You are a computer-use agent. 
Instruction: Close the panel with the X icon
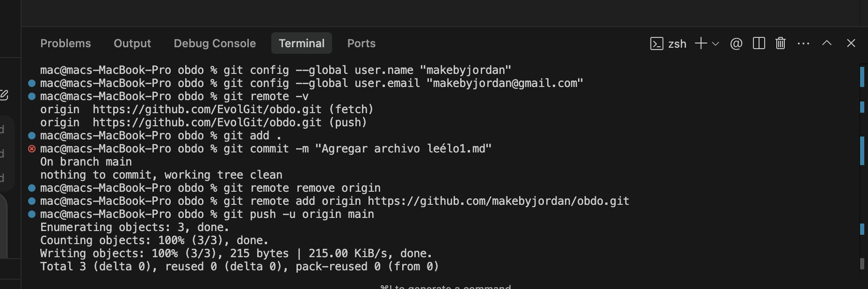[851, 43]
